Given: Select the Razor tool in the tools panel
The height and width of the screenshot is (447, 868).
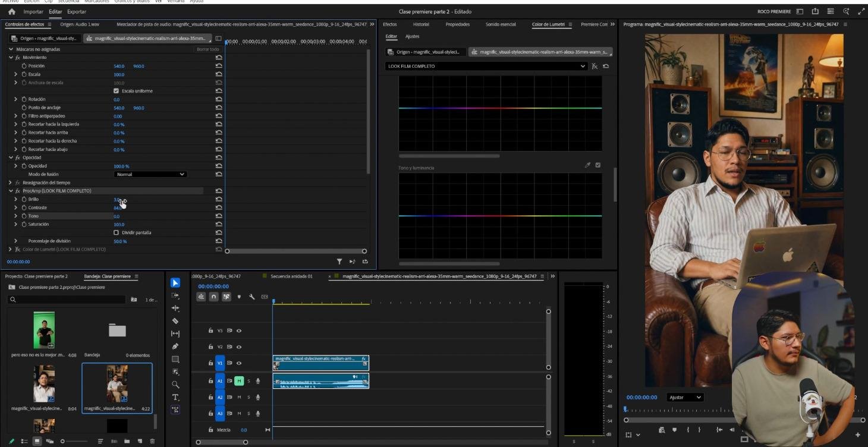Looking at the screenshot, I should [175, 321].
